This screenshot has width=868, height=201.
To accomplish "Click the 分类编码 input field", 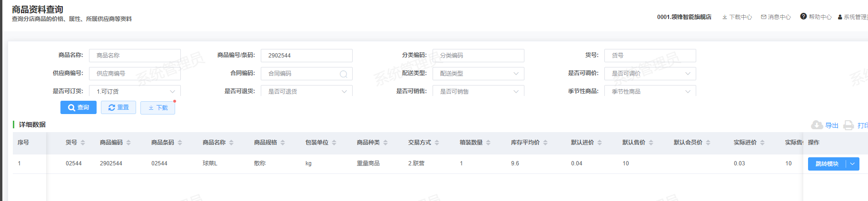I will (478, 56).
